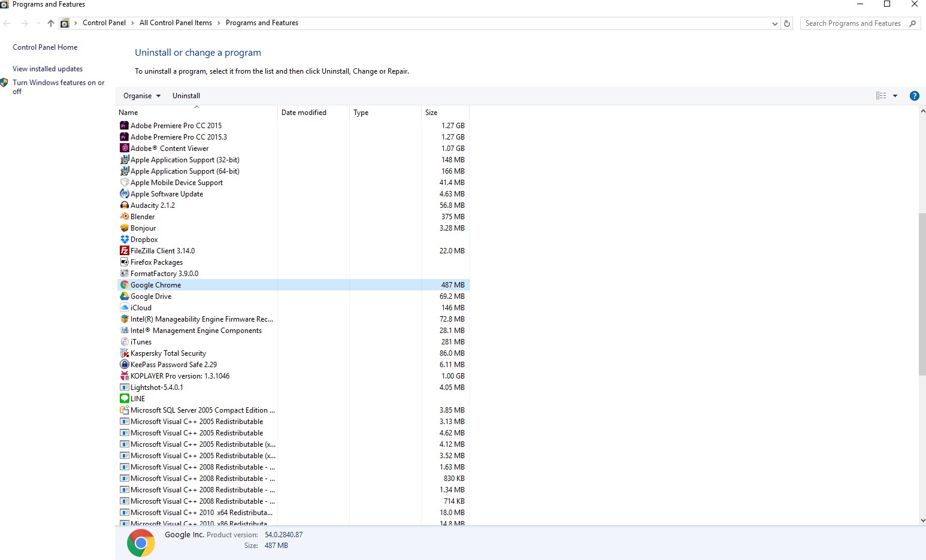926x560 pixels.
Task: Click the 830 KB size value
Action: (x=454, y=479)
